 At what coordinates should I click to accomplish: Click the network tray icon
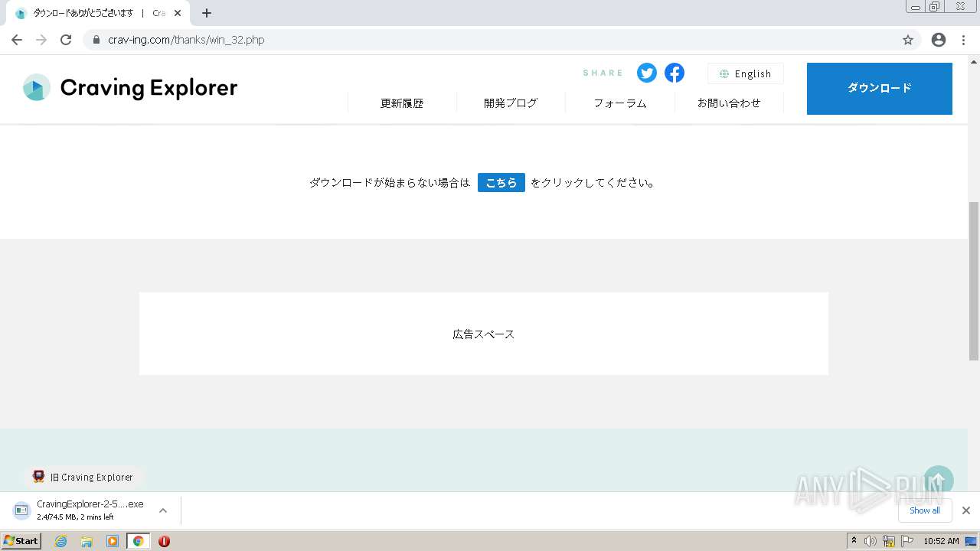click(889, 541)
